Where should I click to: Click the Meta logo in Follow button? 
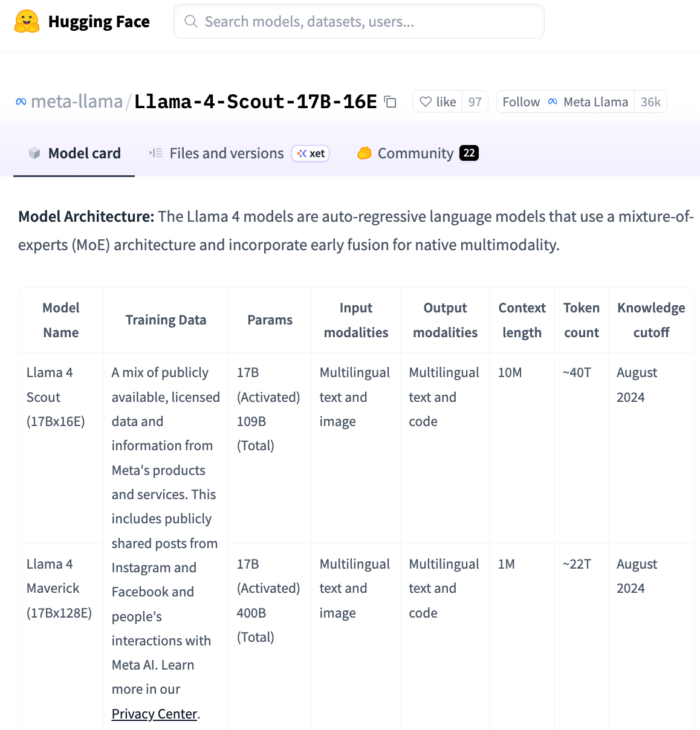[553, 102]
